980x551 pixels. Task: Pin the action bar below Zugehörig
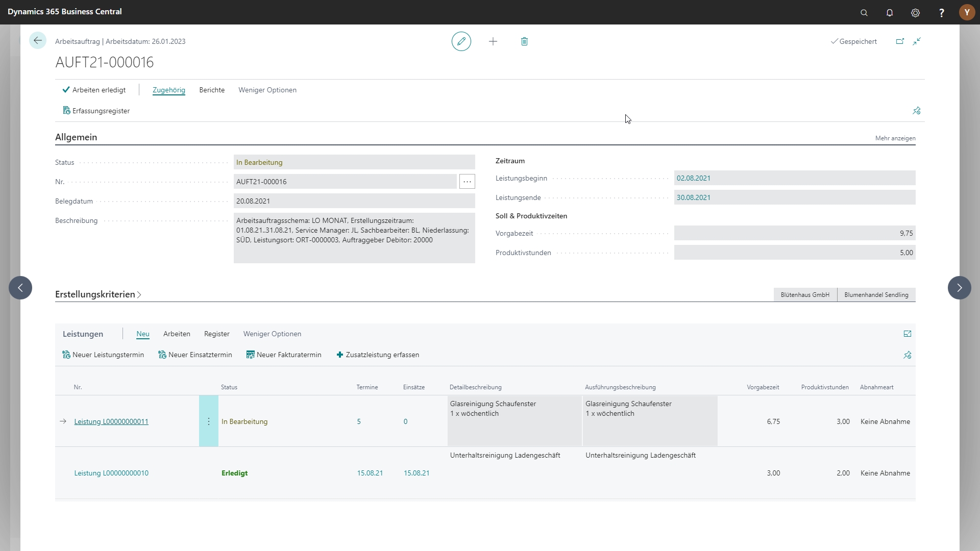pos(917,111)
